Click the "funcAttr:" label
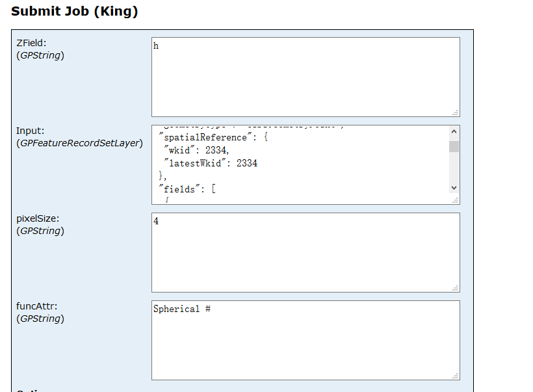 (36, 306)
